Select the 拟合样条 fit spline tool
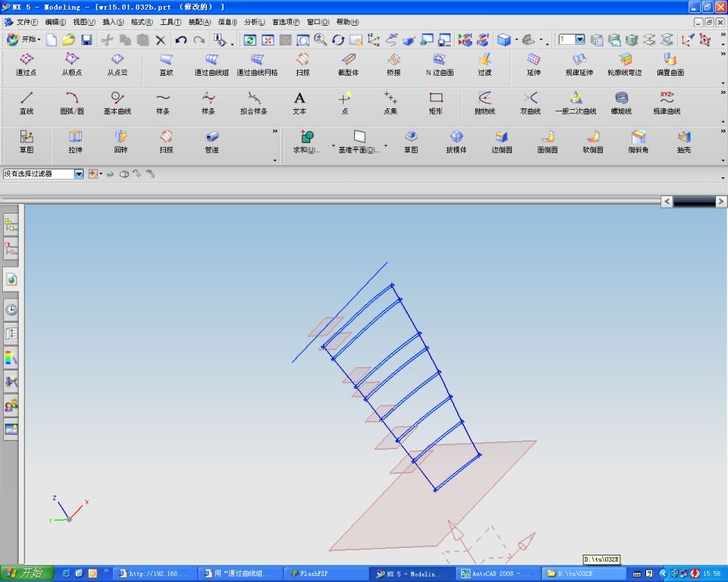This screenshot has height=582, width=728. coord(253,104)
